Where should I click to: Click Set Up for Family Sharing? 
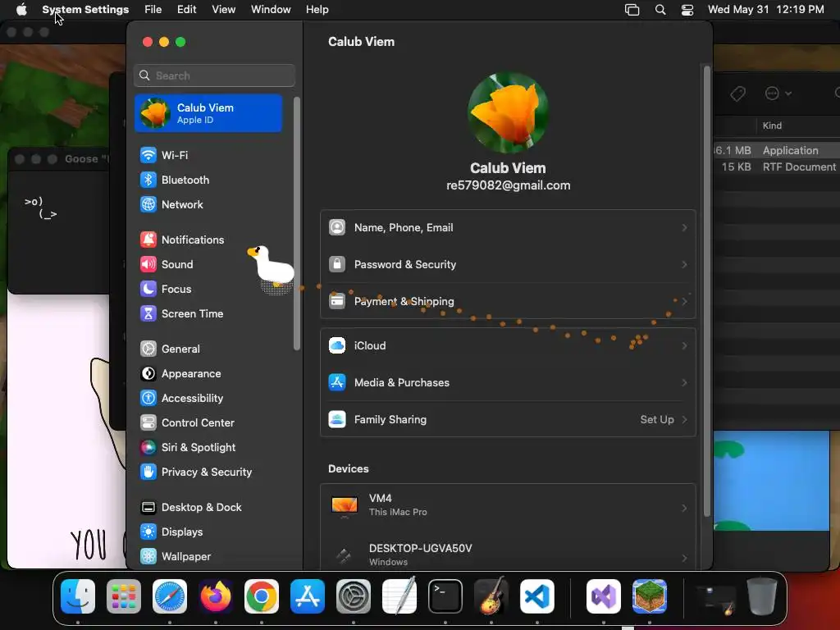(657, 419)
